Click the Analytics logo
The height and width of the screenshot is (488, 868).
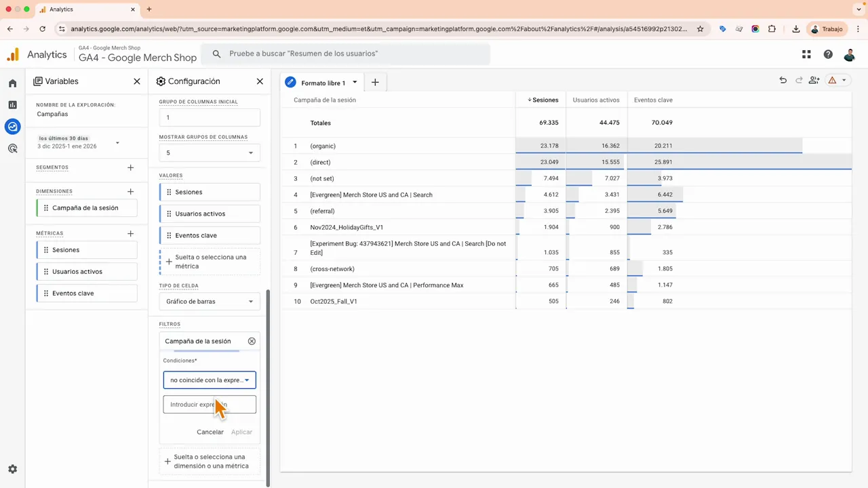(13, 55)
